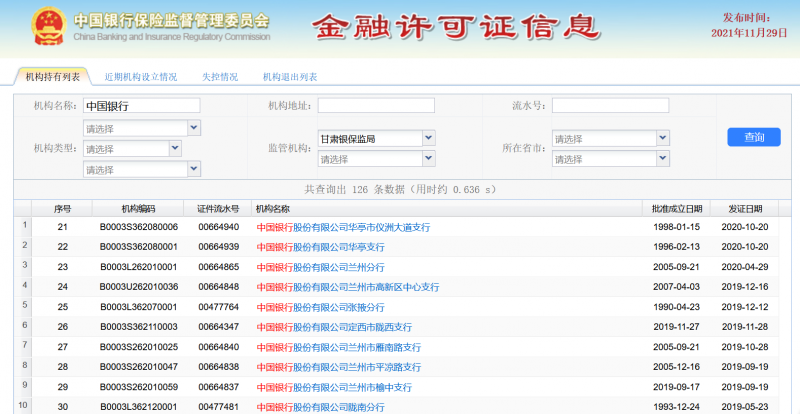800x414 pixels.
Task: Switch to 机构退出列表 tab
Action: point(290,77)
